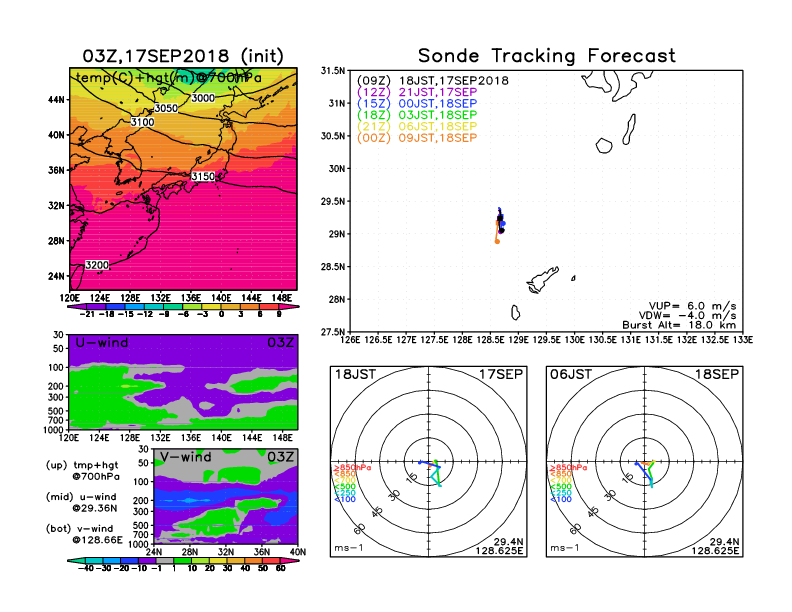The height and width of the screenshot is (612, 792).
Task: Click the "U-wind" panel label
Action: point(102,343)
